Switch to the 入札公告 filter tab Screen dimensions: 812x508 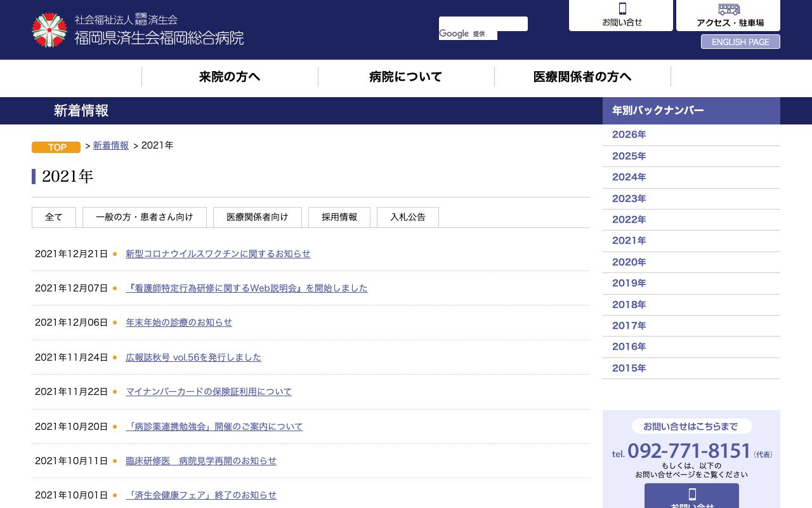click(408, 217)
